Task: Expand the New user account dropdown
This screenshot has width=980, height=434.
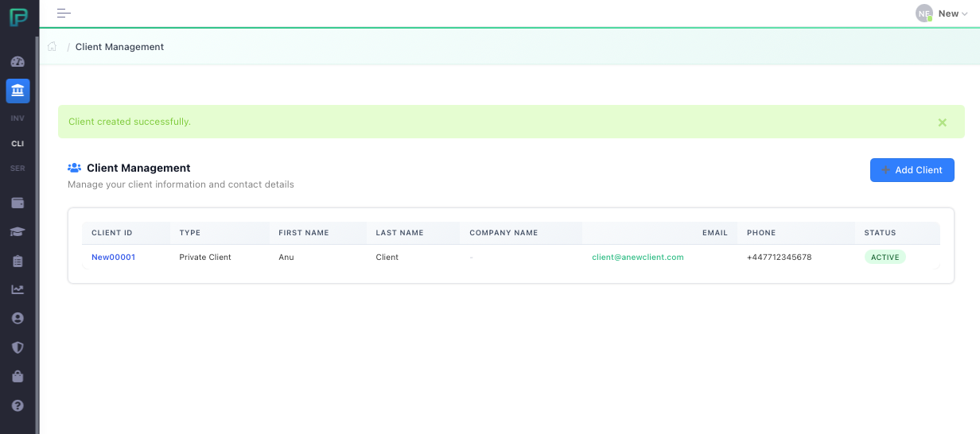Action: click(x=944, y=14)
